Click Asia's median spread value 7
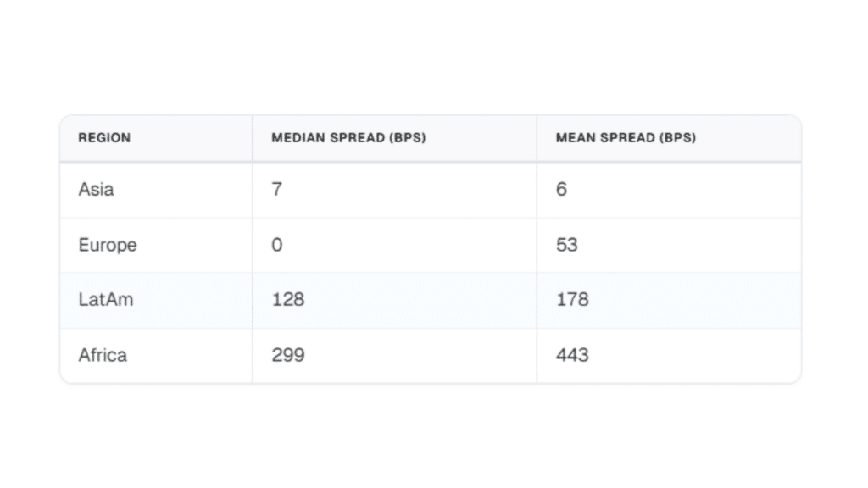Screen dimensions: 868x488 [x=277, y=190]
